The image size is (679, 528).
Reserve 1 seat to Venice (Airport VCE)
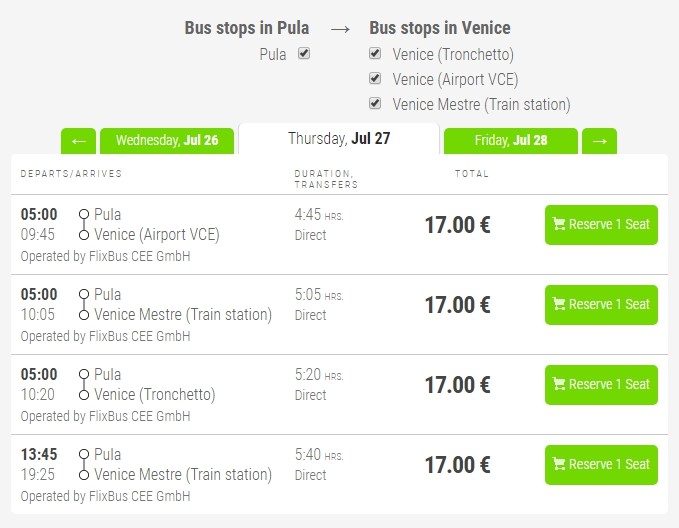601,224
